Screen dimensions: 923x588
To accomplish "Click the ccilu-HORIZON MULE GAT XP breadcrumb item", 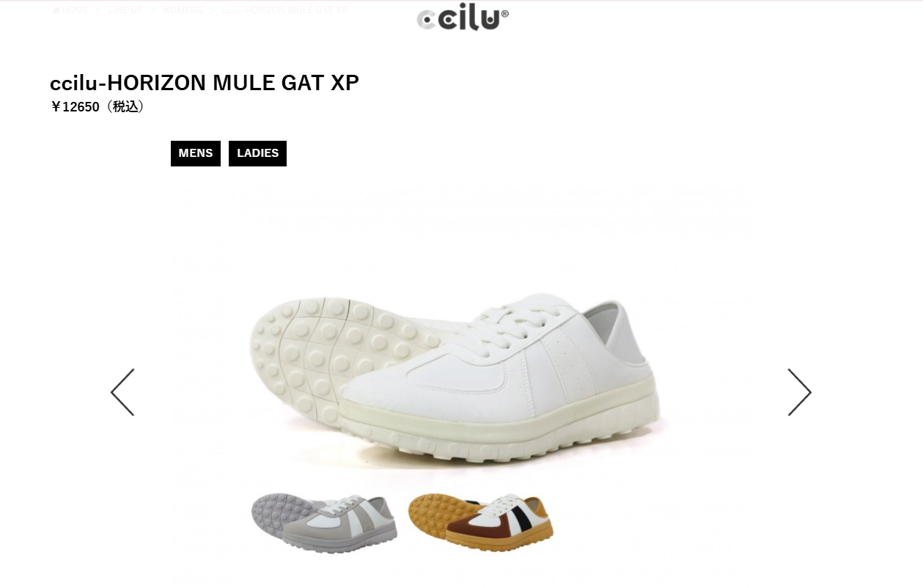I will coord(284,10).
